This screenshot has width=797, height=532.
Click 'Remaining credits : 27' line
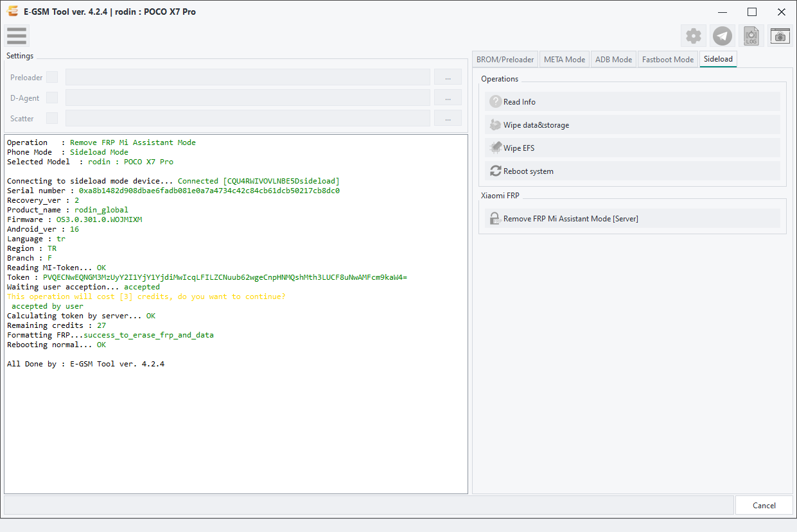tap(57, 325)
